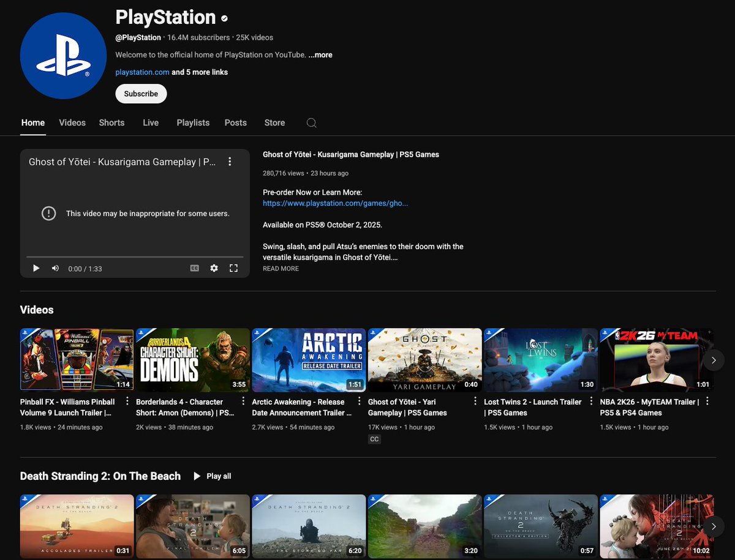Open the Store tab
The width and height of the screenshot is (735, 560).
[274, 122]
